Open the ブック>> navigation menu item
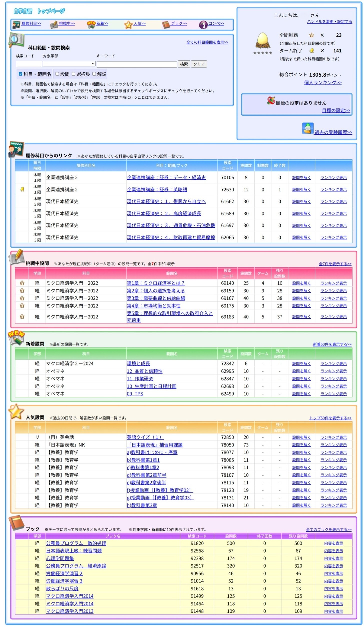The image size is (364, 627). pyautogui.click(x=179, y=23)
